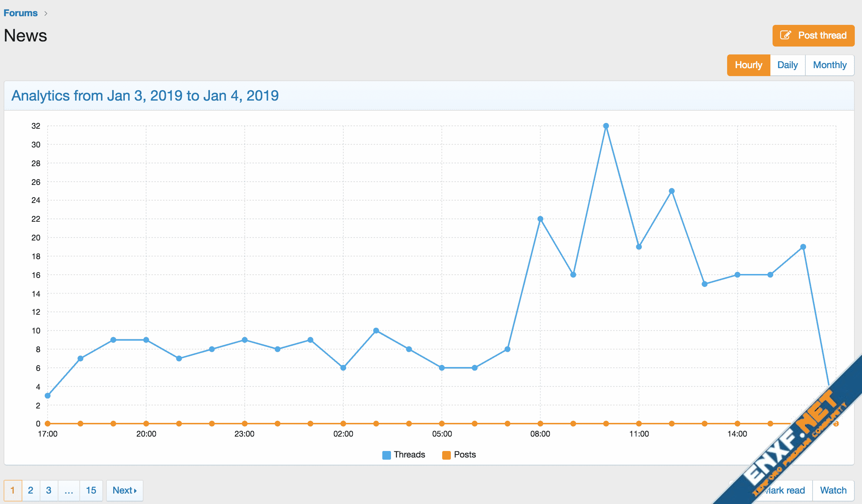Click the Watch forum button
The height and width of the screenshot is (504, 862).
pos(833,490)
